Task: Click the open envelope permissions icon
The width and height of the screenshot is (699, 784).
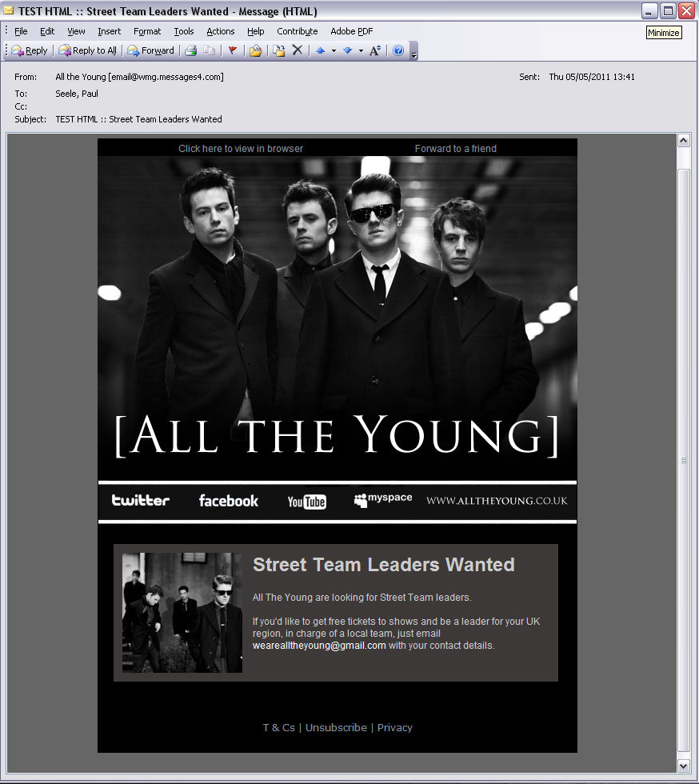Action: pyautogui.click(x=255, y=50)
